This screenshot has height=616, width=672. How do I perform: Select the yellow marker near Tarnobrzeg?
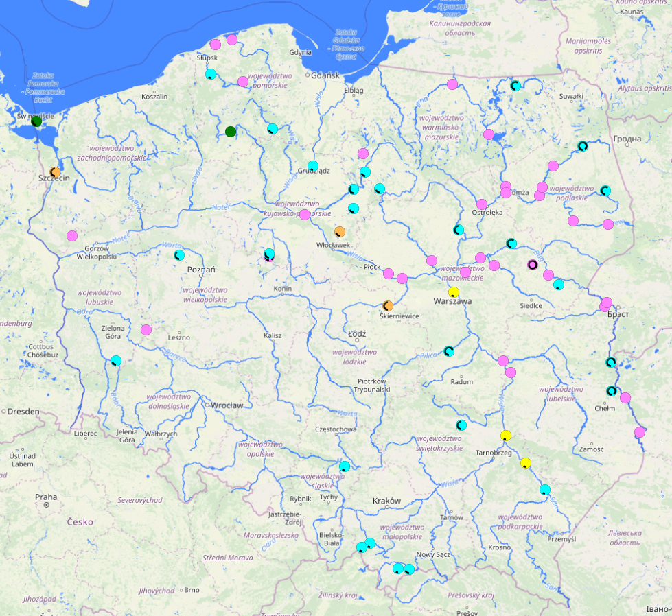coord(505,434)
